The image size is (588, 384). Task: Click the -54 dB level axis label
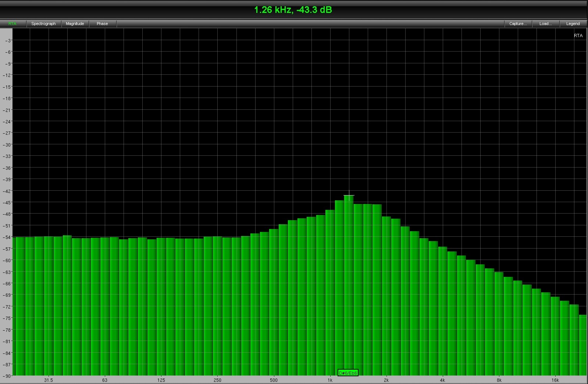coord(7,237)
